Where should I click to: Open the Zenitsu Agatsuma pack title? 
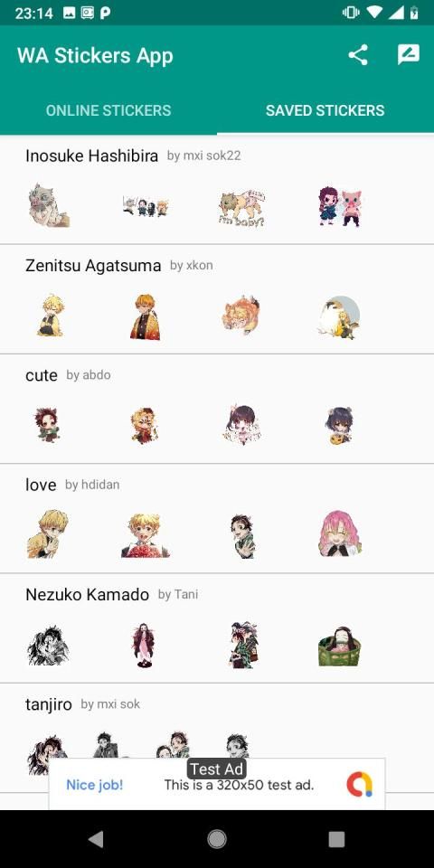click(x=93, y=266)
